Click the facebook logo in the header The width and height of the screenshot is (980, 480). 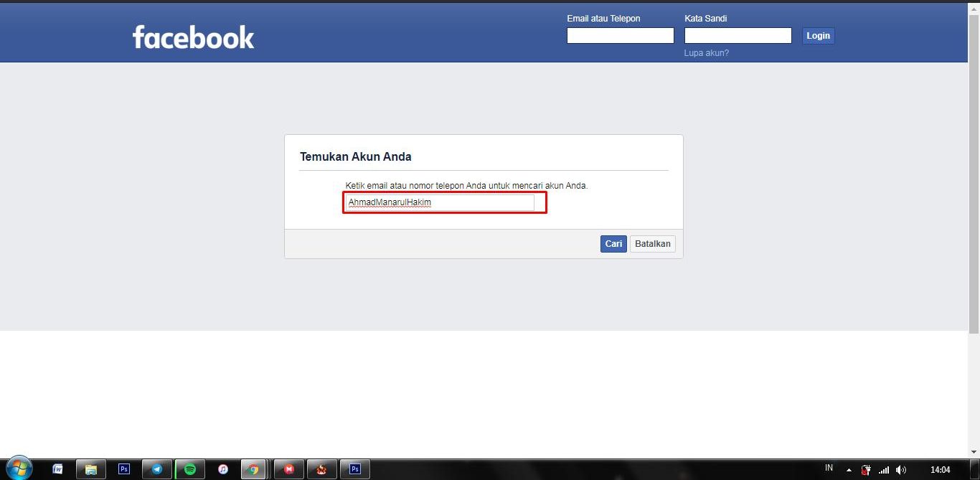point(193,37)
